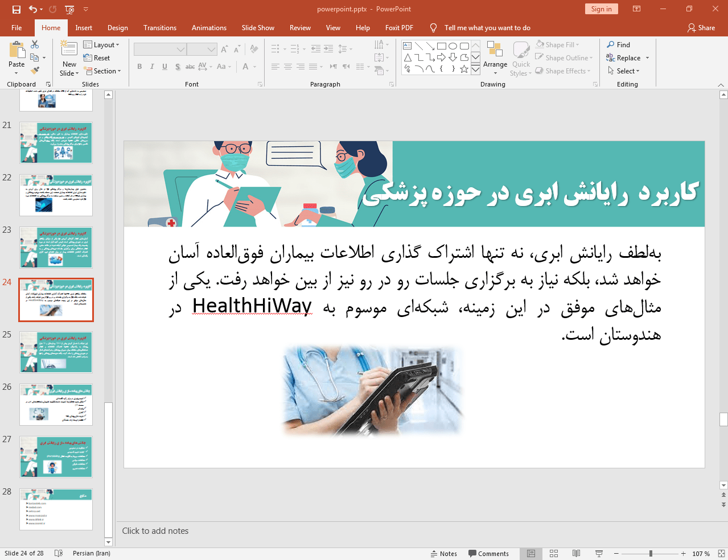The image size is (728, 560).
Task: Select the Oval shape in gallery
Action: pyautogui.click(x=453, y=46)
